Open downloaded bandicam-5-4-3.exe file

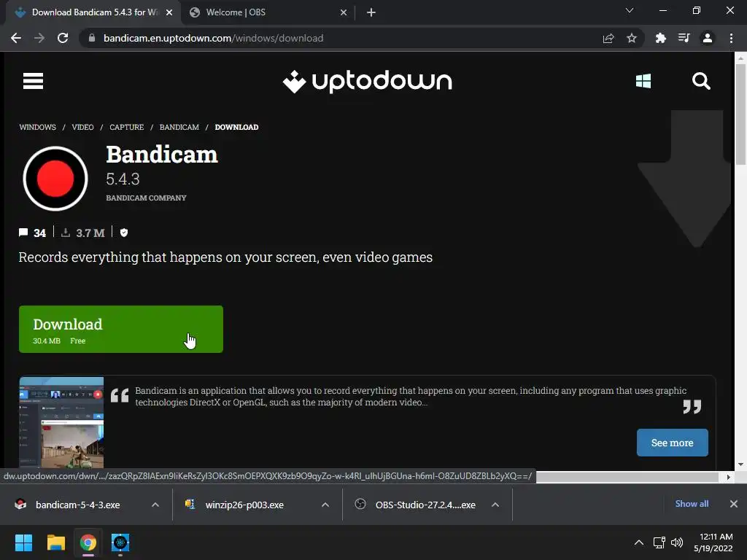[77, 505]
